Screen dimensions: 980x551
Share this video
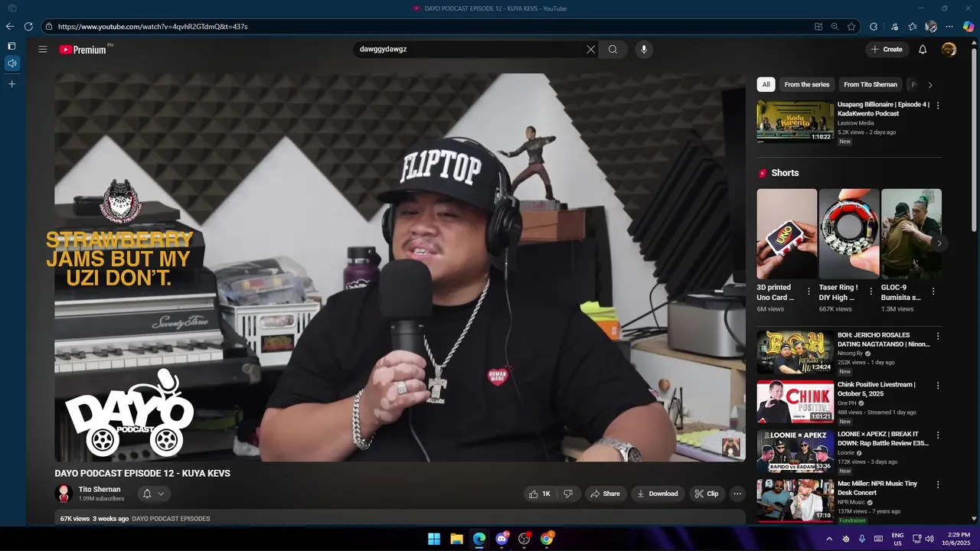coord(604,494)
